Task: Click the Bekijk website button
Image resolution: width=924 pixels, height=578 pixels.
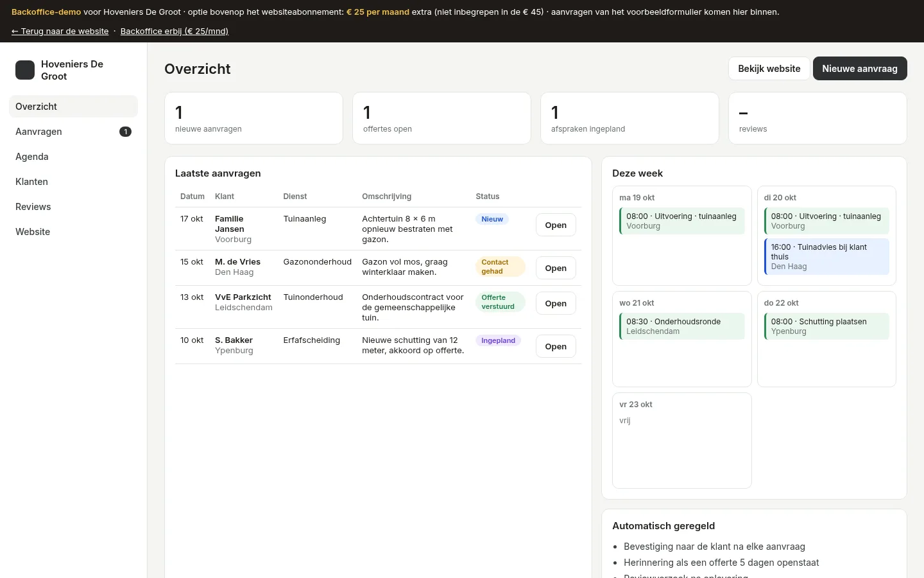Action: [x=769, y=69]
